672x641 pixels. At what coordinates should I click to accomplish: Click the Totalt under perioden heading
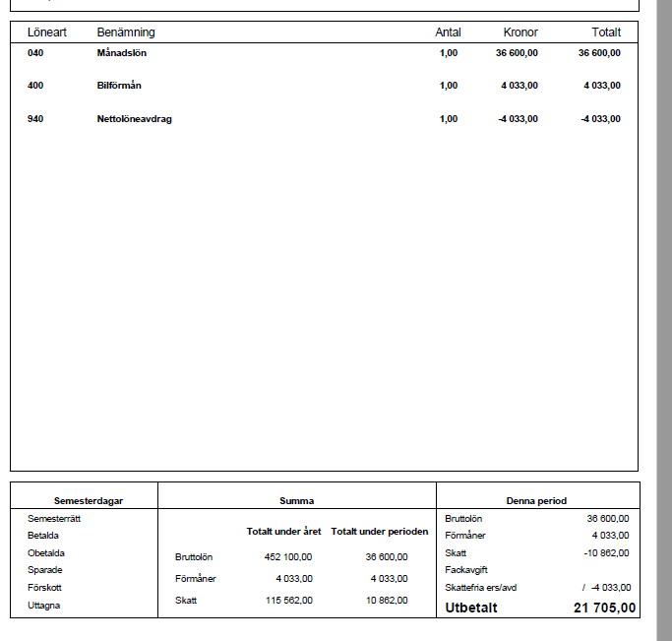(379, 532)
